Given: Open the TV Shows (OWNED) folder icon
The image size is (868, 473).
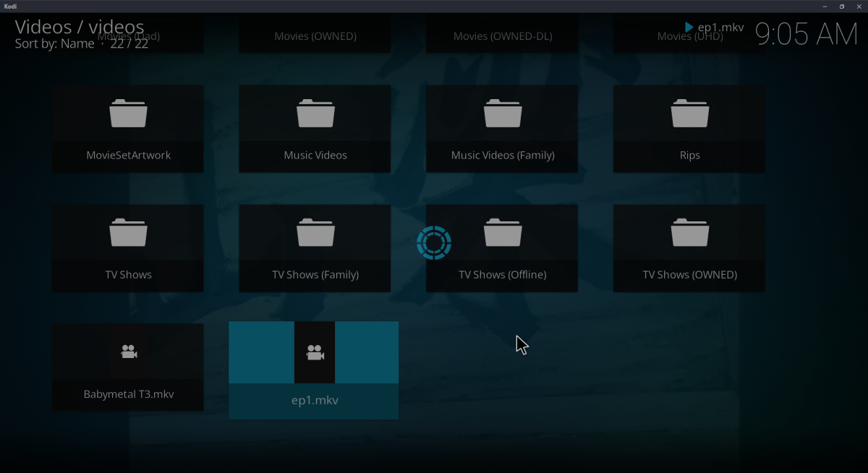Looking at the screenshot, I should pyautogui.click(x=690, y=233).
